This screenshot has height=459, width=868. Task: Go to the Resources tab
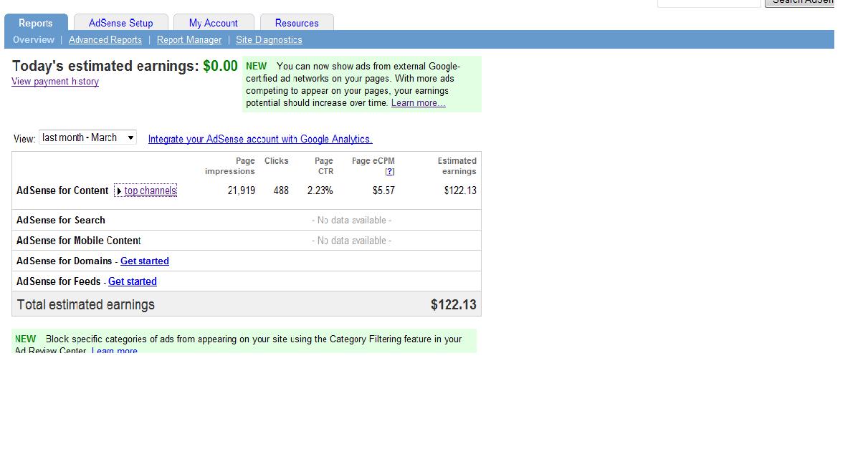click(x=297, y=23)
